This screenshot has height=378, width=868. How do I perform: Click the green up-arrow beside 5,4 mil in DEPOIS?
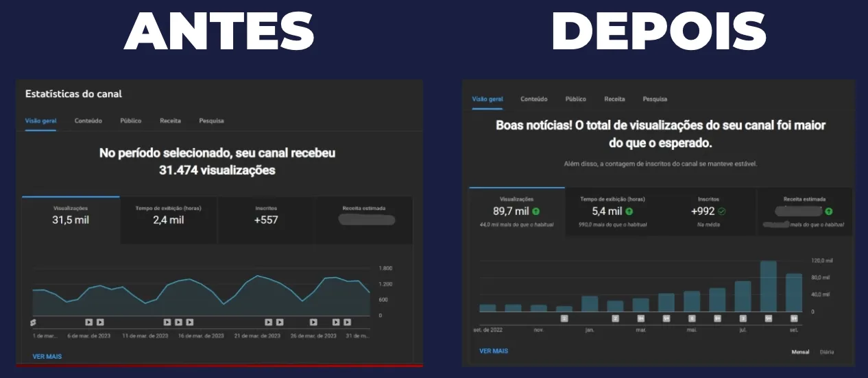tap(629, 212)
